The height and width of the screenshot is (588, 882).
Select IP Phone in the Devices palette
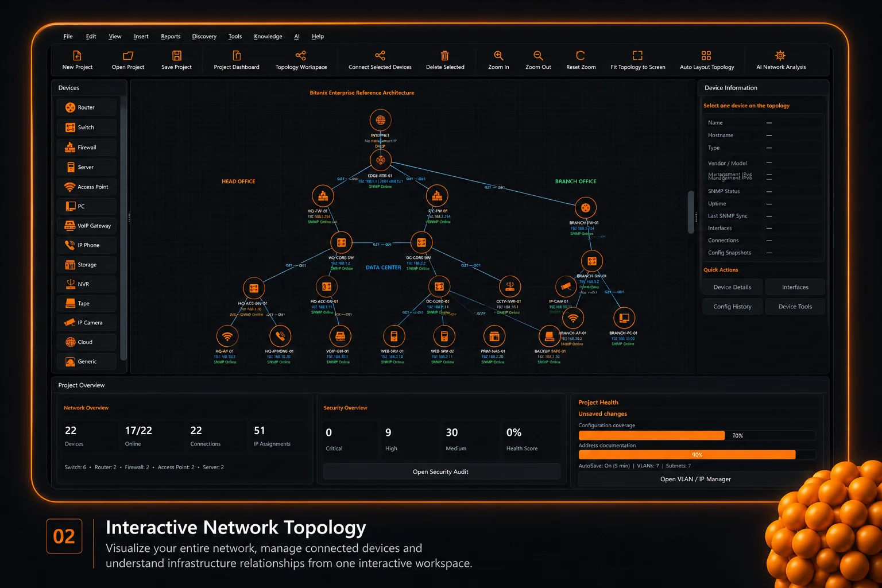87,245
